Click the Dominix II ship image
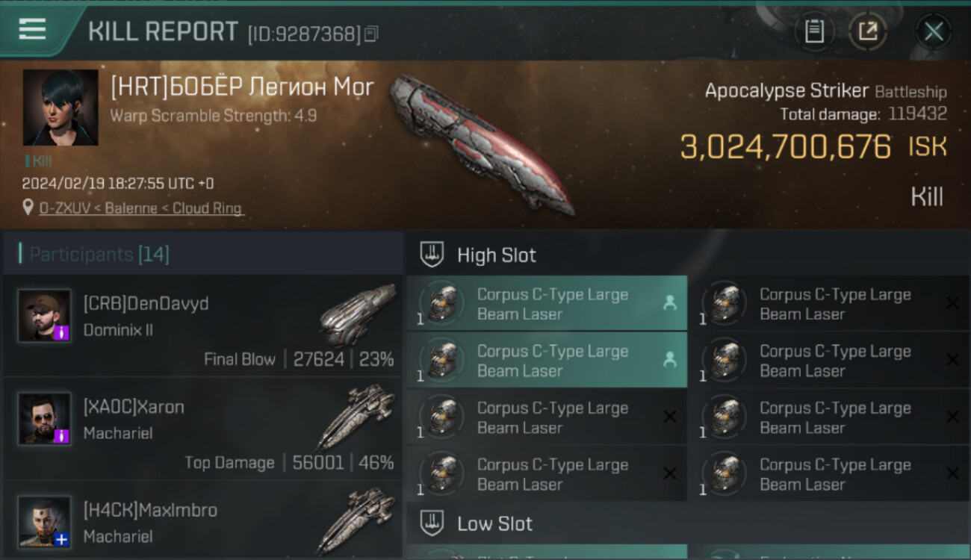Viewport: 971px width, 560px height. tap(358, 314)
